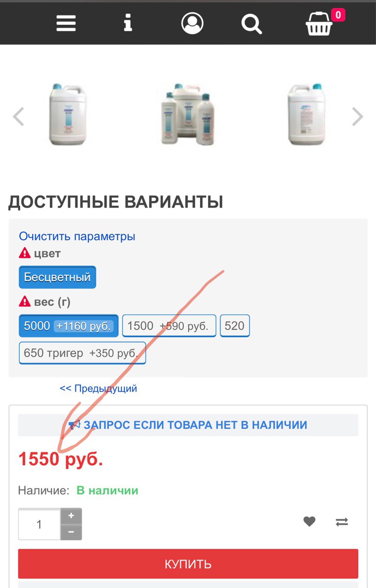This screenshot has width=376, height=588.
Task: Increase quantity with plus button
Action: tap(71, 516)
